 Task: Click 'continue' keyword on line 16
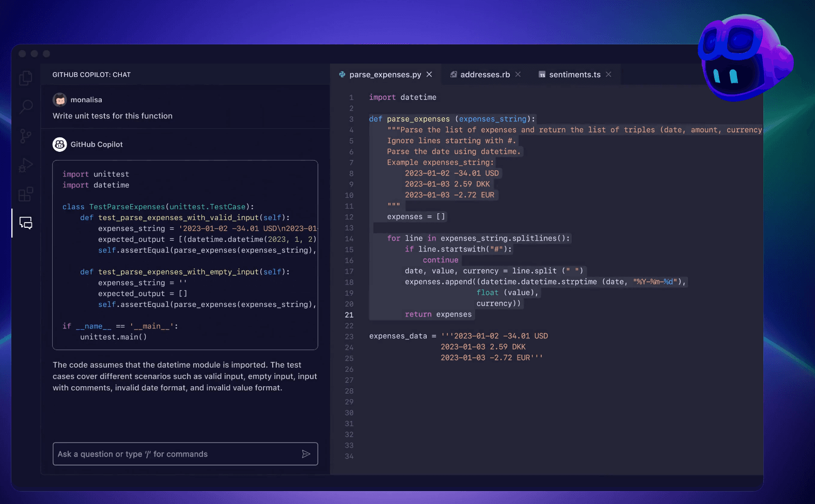[441, 260]
